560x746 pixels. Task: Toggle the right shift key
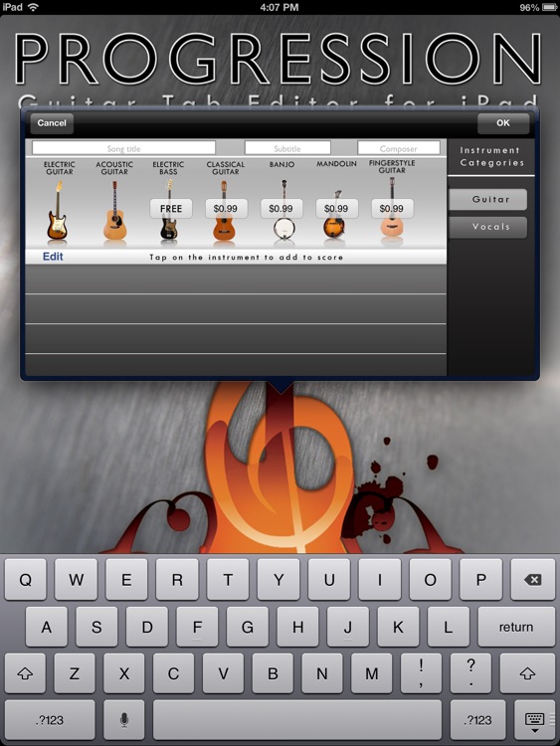tap(527, 673)
